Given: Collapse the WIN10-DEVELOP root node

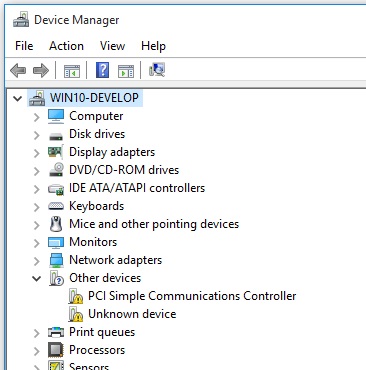Looking at the screenshot, I should point(17,98).
